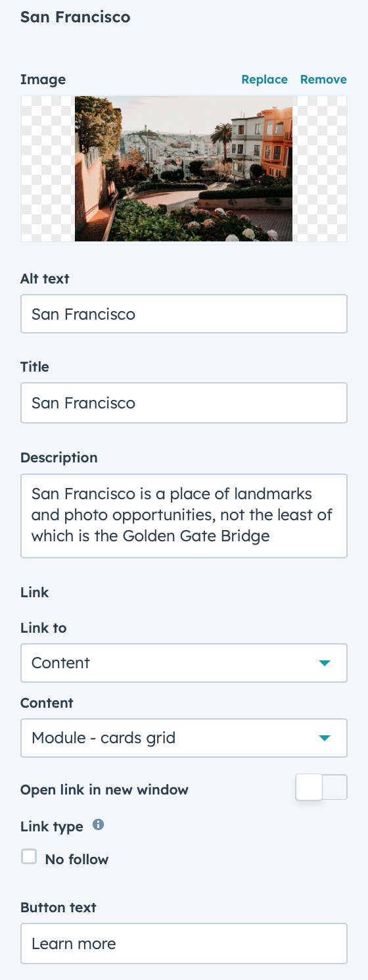
Task: Open the Module - cards grid dropdown
Action: click(184, 738)
